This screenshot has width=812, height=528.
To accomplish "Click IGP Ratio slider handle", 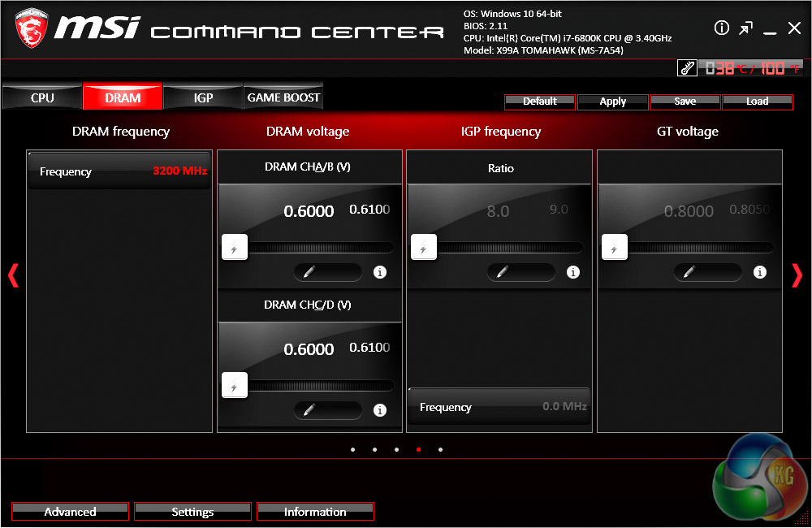I will point(424,247).
